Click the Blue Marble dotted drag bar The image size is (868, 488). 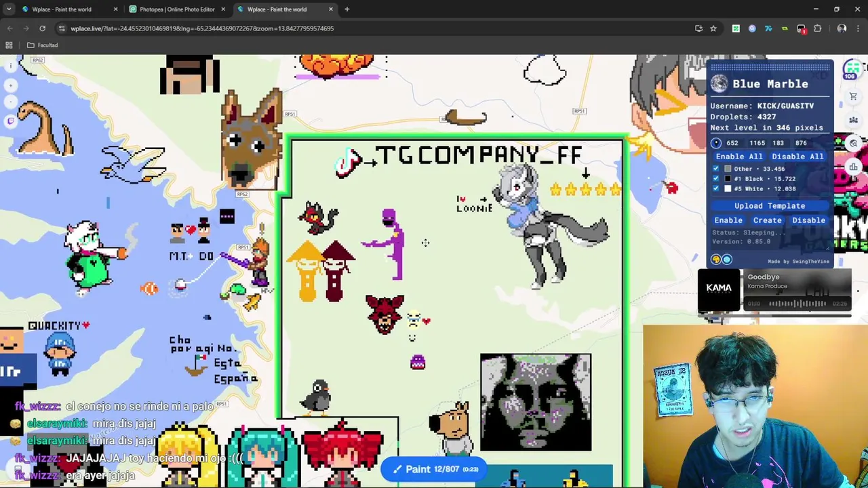pos(770,66)
